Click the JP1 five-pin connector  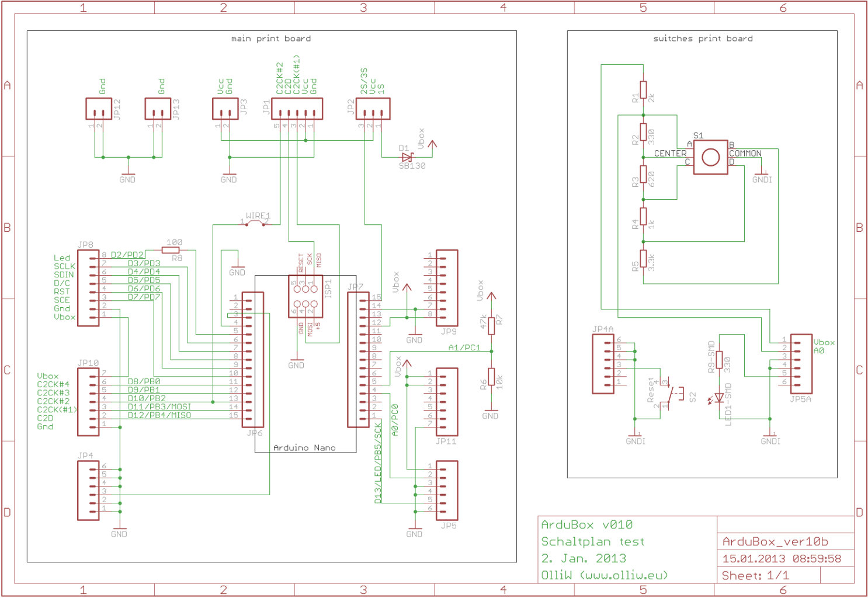(x=297, y=109)
